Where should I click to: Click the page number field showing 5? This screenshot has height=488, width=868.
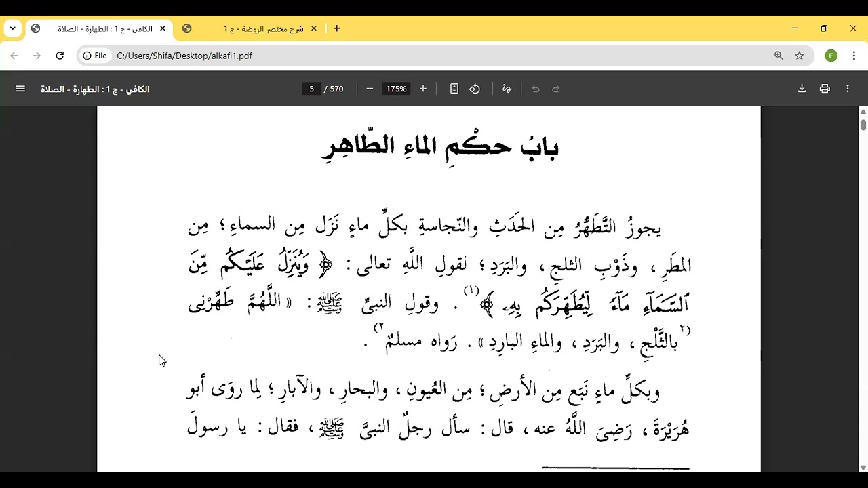tap(311, 89)
